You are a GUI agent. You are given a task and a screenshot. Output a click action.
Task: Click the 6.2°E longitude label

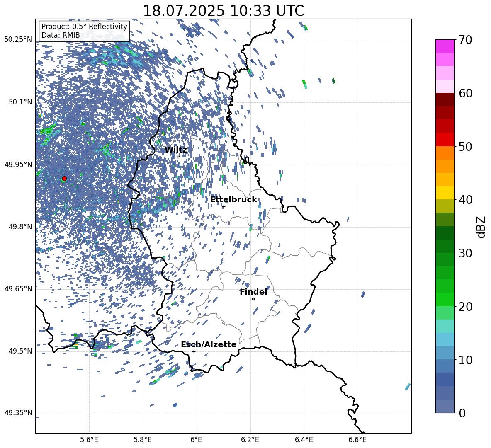coord(250,440)
